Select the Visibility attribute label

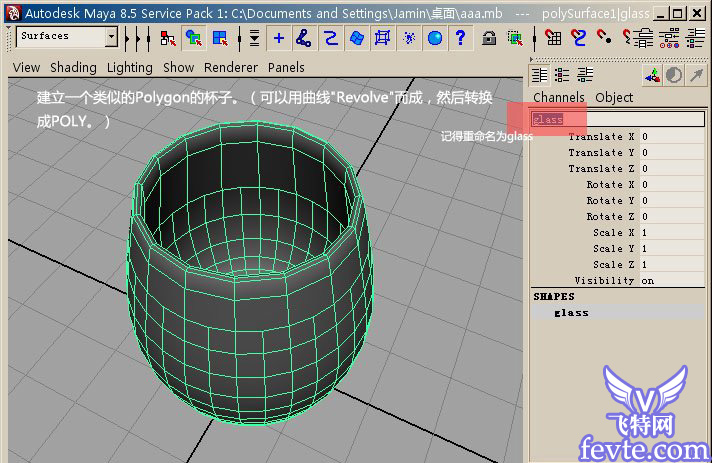(604, 281)
